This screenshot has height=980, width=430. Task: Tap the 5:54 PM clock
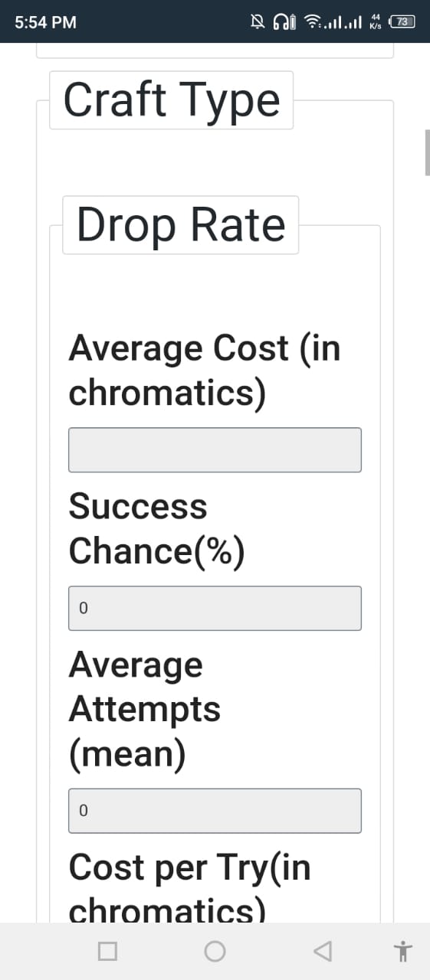[46, 23]
